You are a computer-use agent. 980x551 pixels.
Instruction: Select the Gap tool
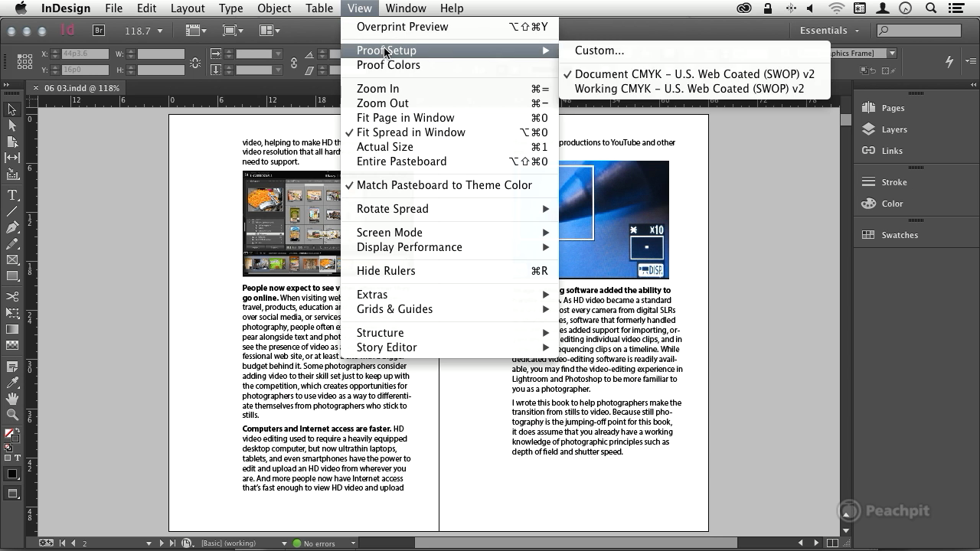point(12,157)
